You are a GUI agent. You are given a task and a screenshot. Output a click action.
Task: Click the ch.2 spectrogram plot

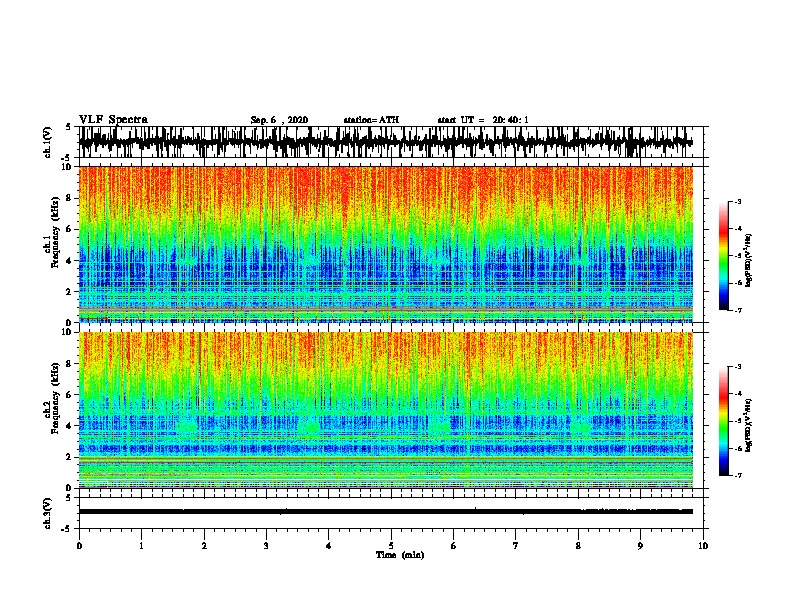385,410
